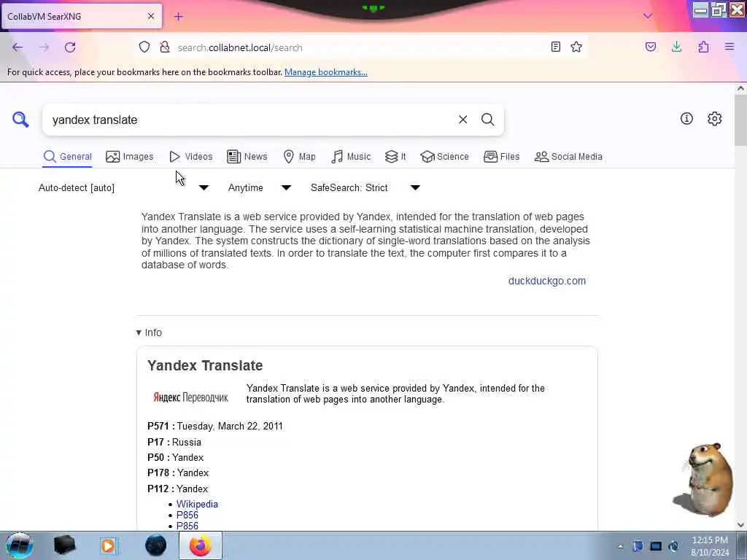Bookmark this page with the star icon
Image resolution: width=747 pixels, height=560 pixels.
576,47
